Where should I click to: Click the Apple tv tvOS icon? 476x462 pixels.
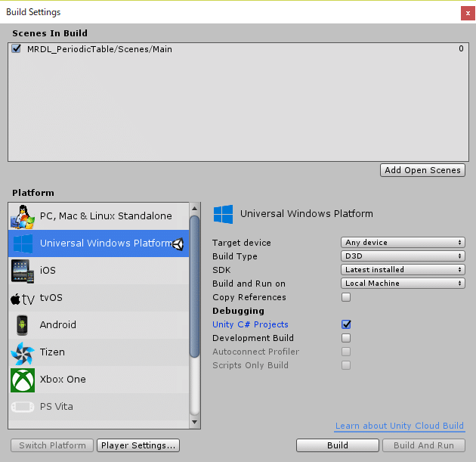(23, 299)
